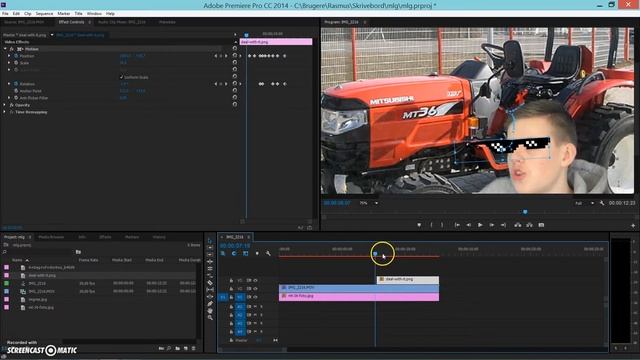This screenshot has width=640, height=360.
Task: Click the Delete trash icon in the Project panel
Action: tap(193, 349)
